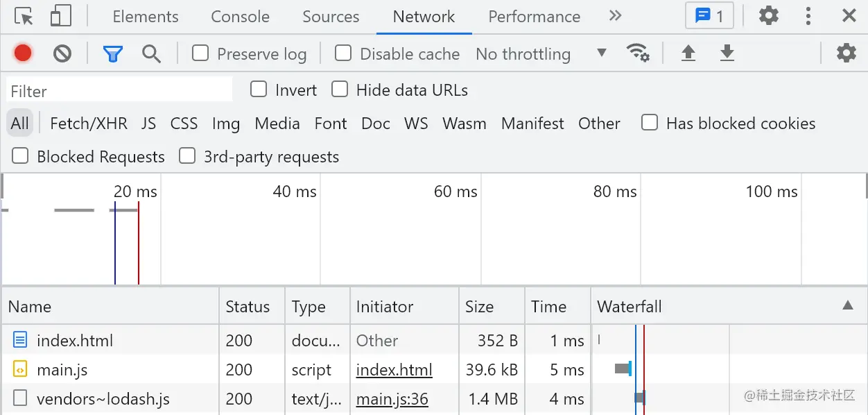The height and width of the screenshot is (415, 868).
Task: Click the Filter text input field
Action: click(119, 91)
